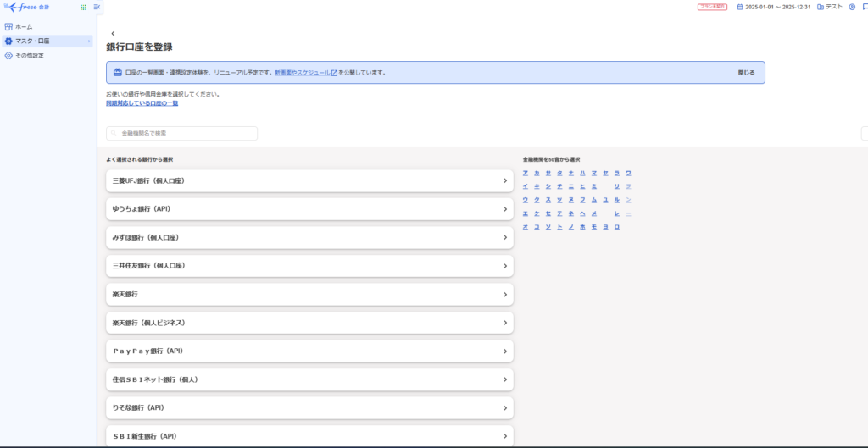868x448 pixels.
Task: Click the freee 会計 logo
Action: coord(26,7)
